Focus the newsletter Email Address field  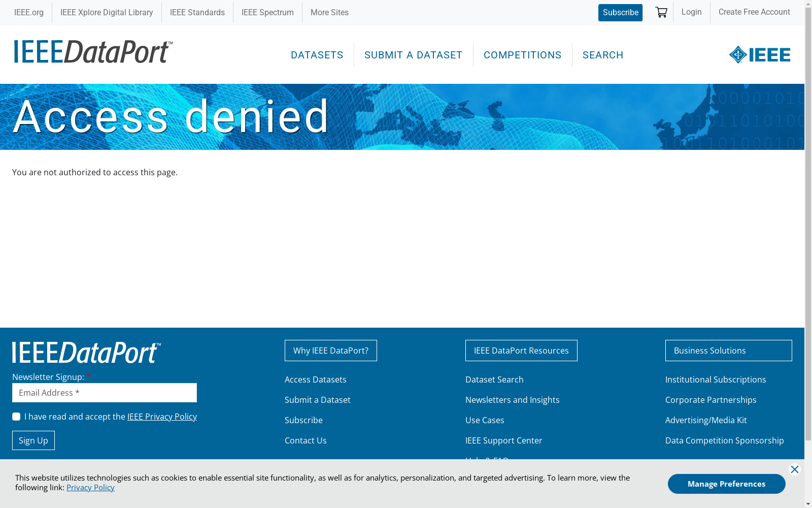click(x=105, y=393)
